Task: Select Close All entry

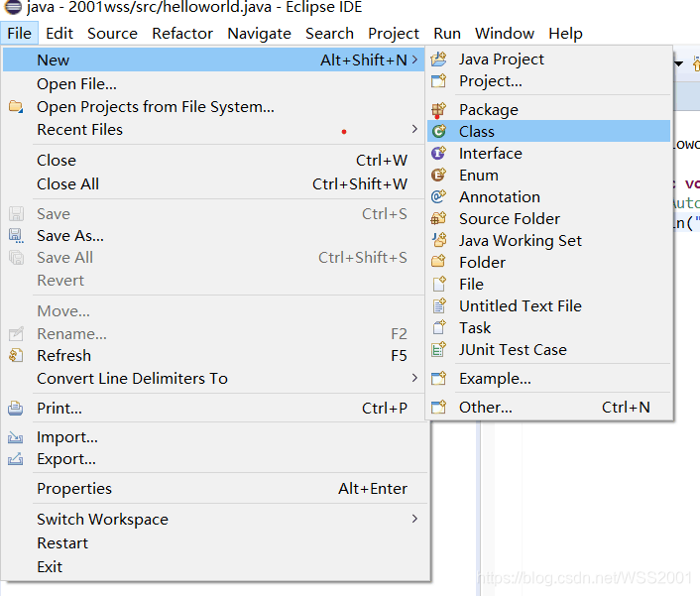Action: point(213,183)
